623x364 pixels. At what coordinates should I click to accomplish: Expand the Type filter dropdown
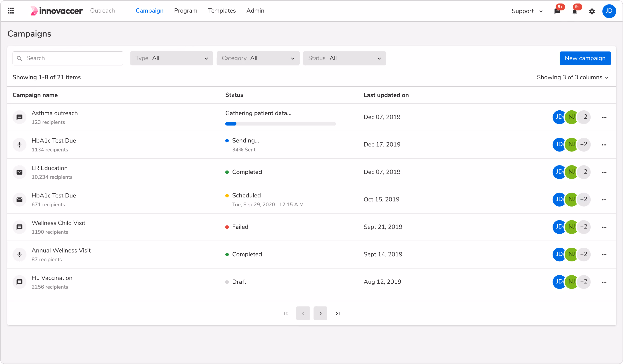pos(171,58)
